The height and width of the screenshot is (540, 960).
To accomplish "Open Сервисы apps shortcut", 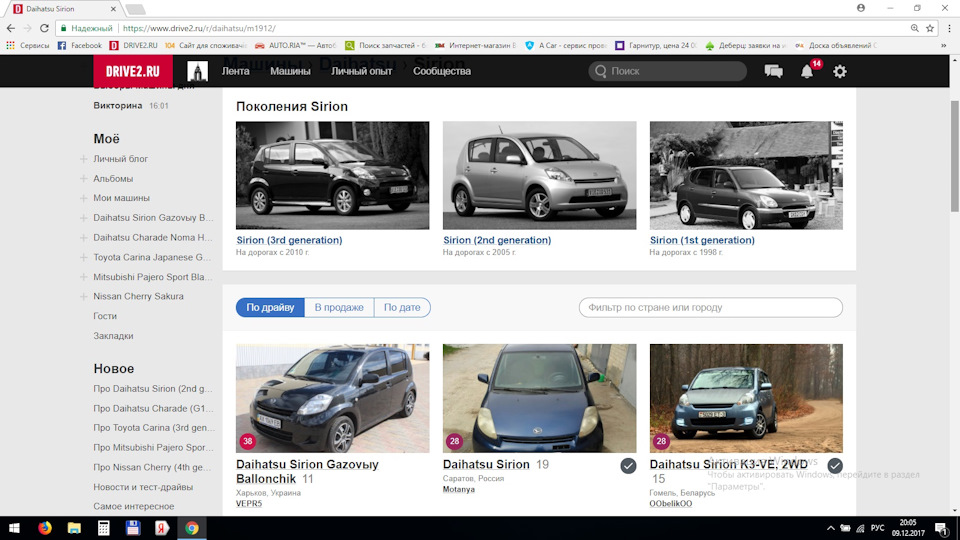I will [x=28, y=45].
